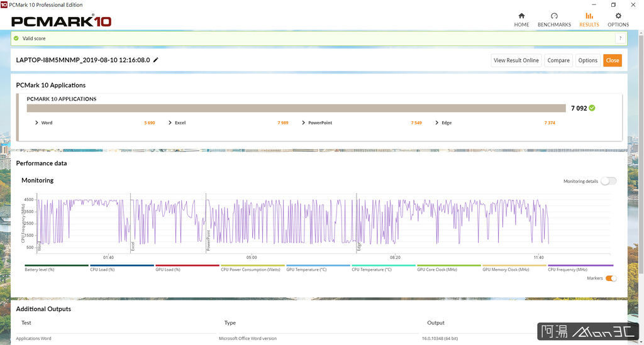Expand the PowerPoint score details

click(x=304, y=123)
